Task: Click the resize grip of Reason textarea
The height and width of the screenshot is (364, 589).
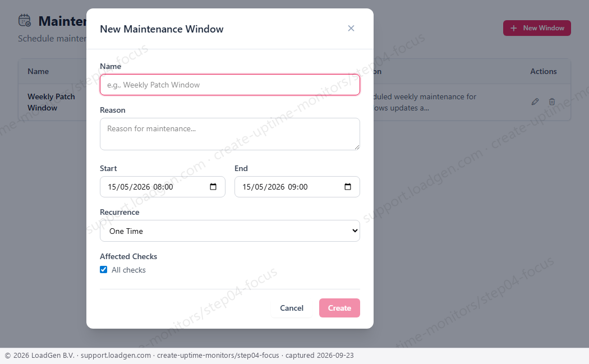Action: pyautogui.click(x=357, y=148)
